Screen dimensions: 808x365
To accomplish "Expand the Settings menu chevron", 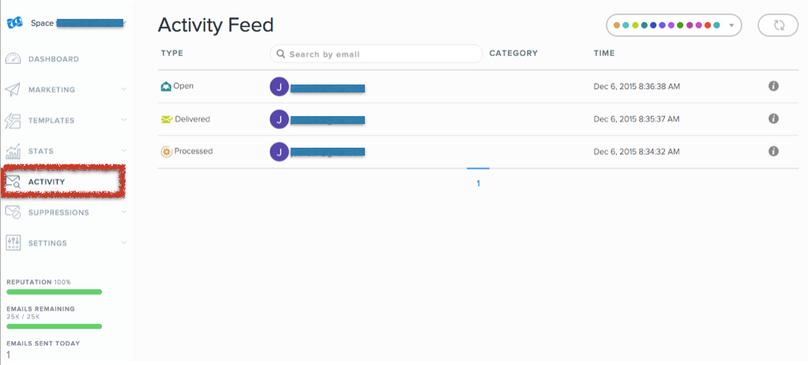I will pos(124,242).
